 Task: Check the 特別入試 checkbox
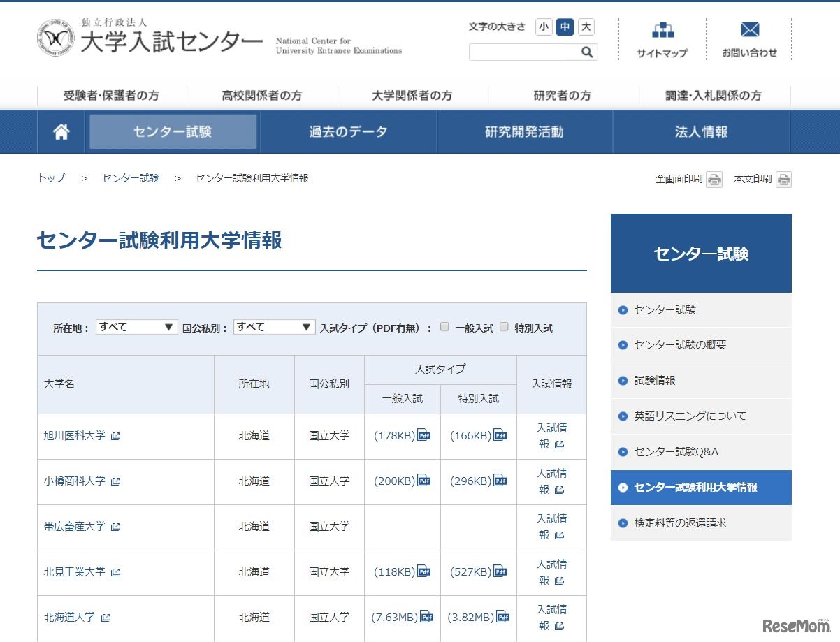504,326
